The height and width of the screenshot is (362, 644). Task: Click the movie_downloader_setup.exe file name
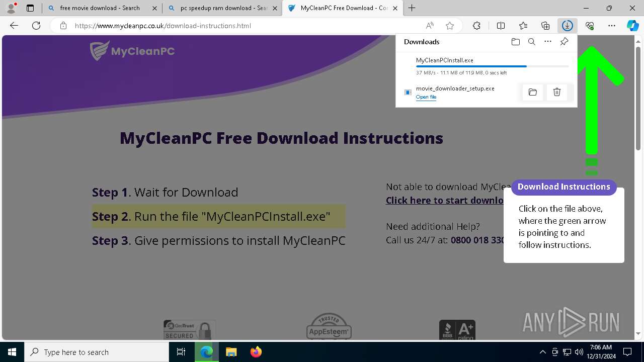point(455,88)
